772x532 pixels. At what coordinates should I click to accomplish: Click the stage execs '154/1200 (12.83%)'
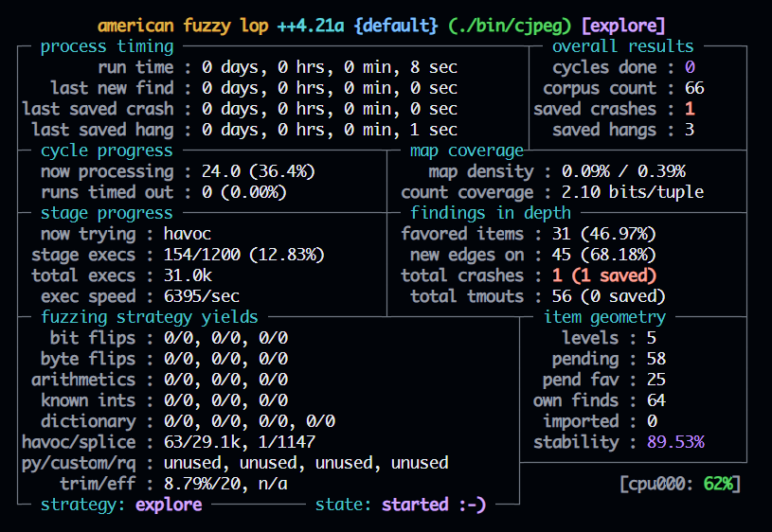point(243,255)
